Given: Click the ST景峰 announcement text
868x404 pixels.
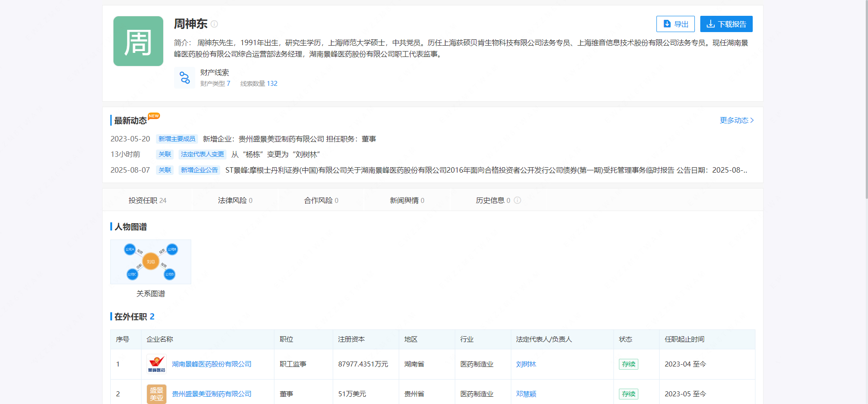Looking at the screenshot, I should (486, 170).
